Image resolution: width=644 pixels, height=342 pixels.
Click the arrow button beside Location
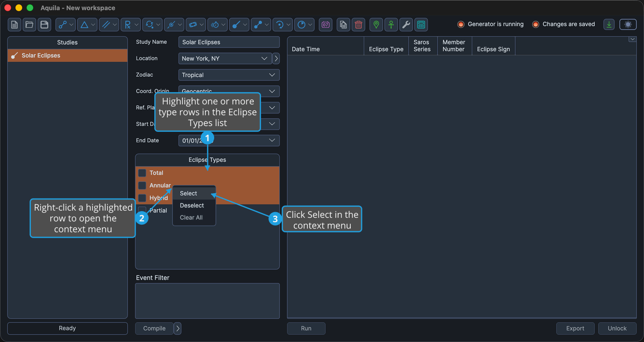276,58
